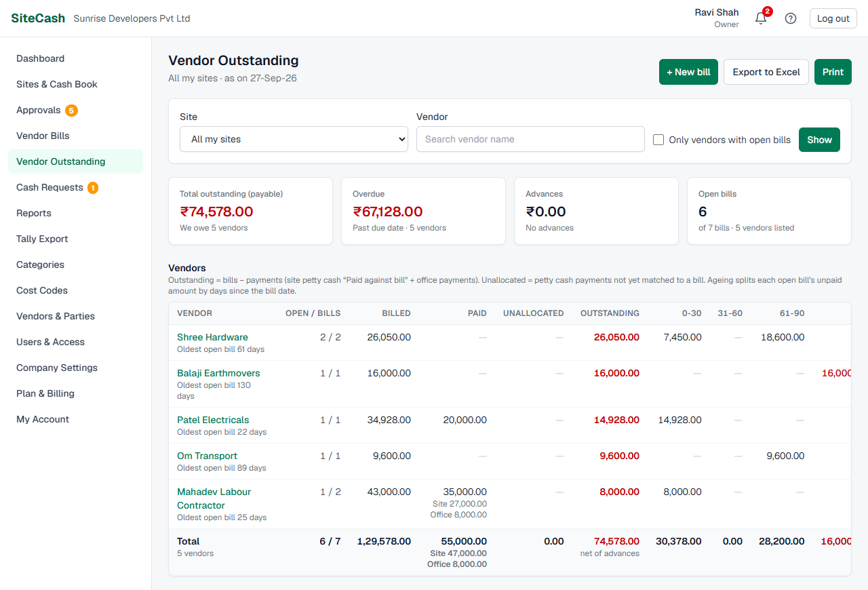868x590 pixels.
Task: Click the OUTSTANDING column header
Action: pos(610,313)
